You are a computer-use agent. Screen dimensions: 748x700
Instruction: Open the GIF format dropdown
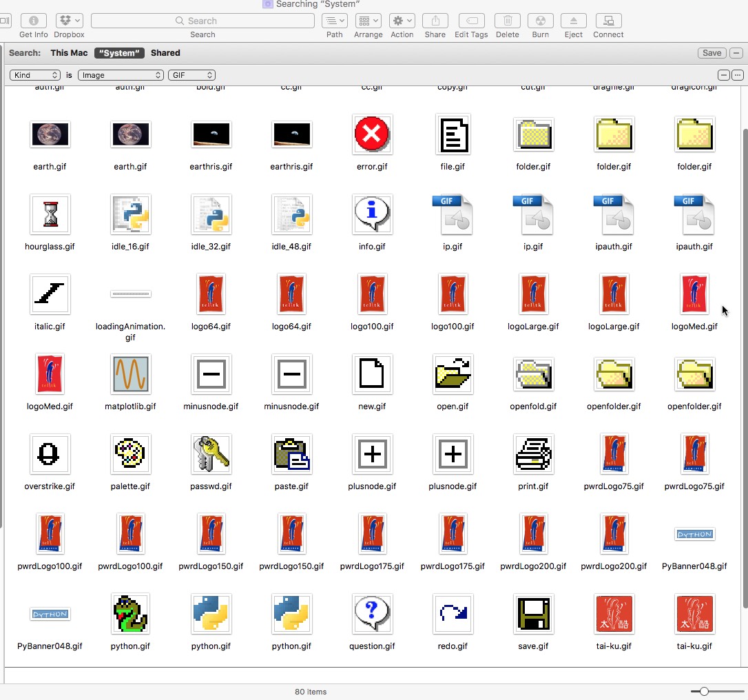pyautogui.click(x=191, y=75)
